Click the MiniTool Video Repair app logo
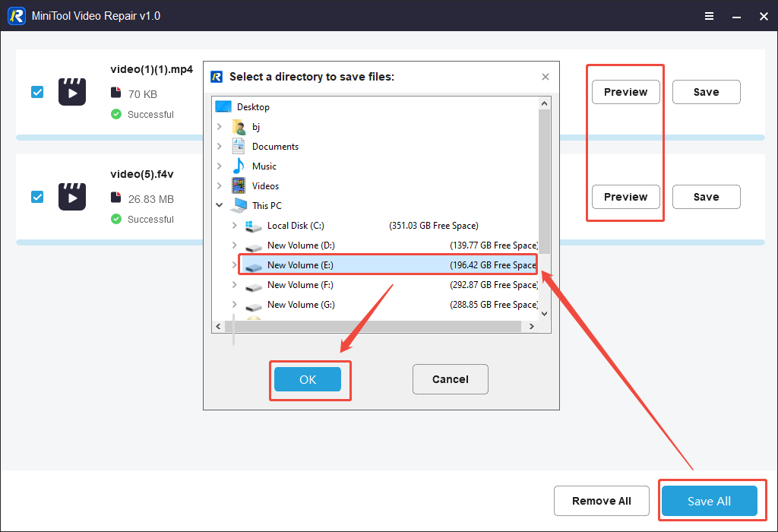The height and width of the screenshot is (532, 778). coord(16,15)
